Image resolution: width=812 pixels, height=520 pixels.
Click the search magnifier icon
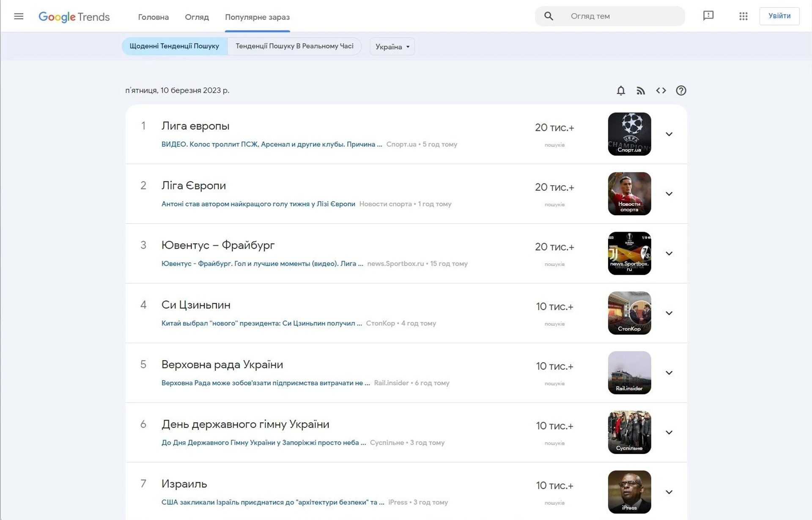pos(549,16)
